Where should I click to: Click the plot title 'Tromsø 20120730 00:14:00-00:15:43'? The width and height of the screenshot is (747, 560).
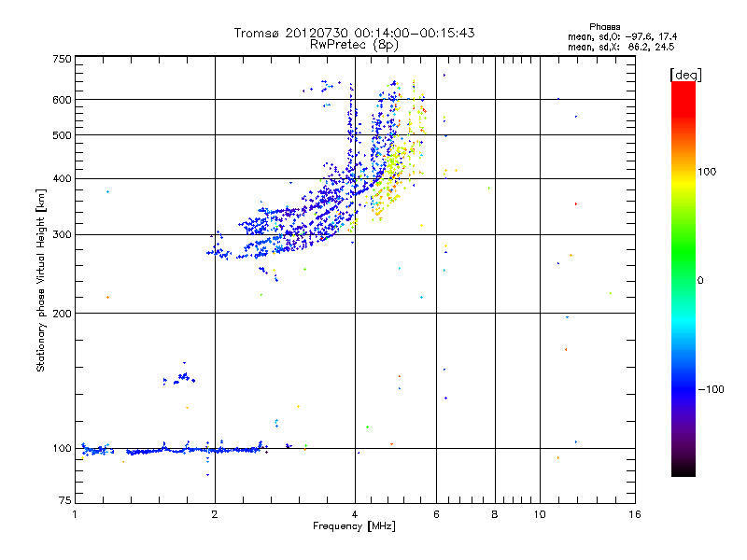tap(354, 33)
